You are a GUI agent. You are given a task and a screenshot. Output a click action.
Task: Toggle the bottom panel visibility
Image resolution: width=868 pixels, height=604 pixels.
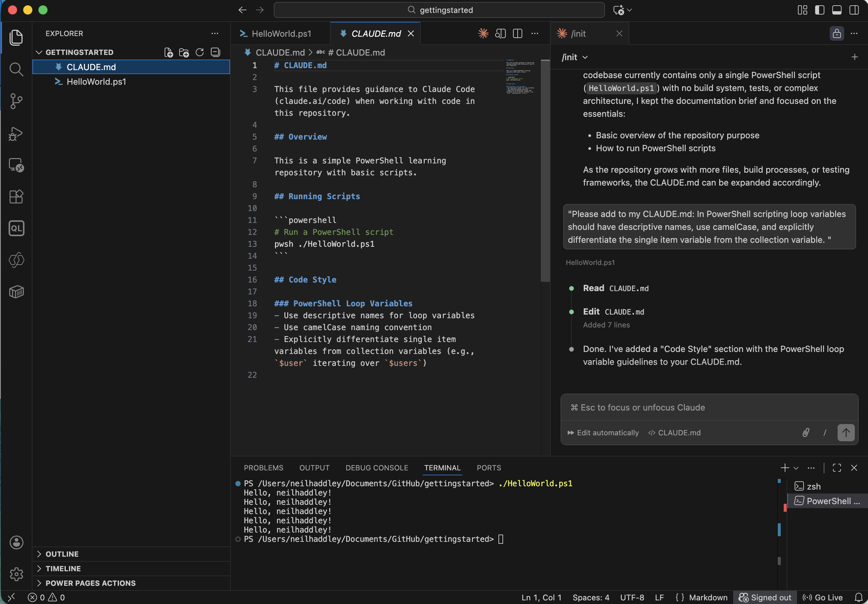[837, 10]
